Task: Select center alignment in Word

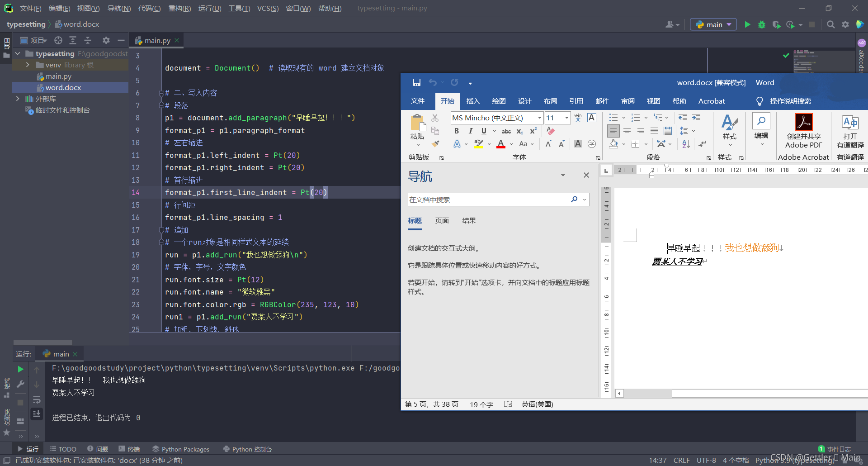Action: [x=627, y=131]
